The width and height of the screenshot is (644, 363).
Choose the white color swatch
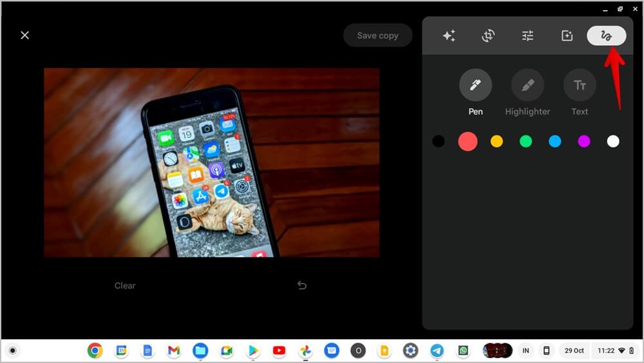click(613, 141)
